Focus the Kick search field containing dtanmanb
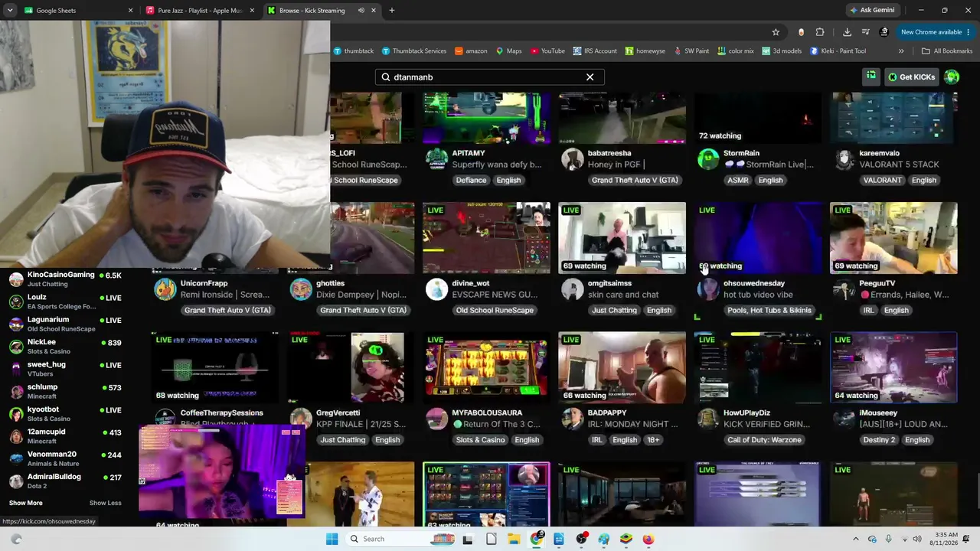Screen dimensions: 980x551 point(490,77)
